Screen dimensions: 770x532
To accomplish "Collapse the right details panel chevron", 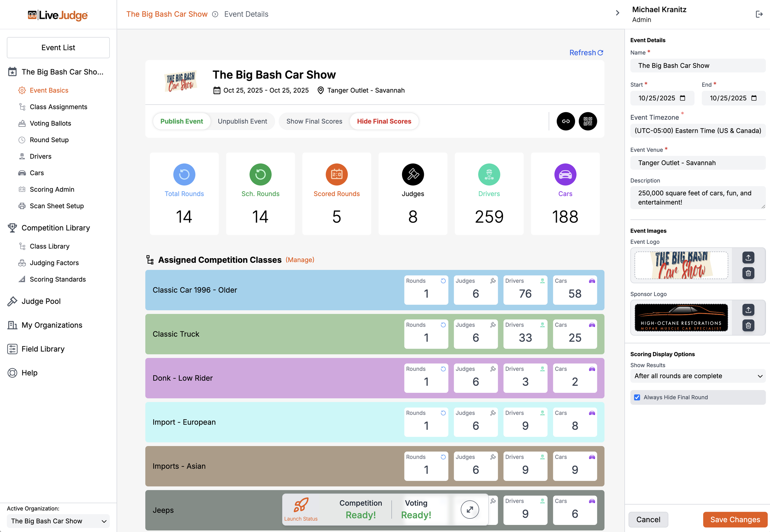I will click(617, 13).
